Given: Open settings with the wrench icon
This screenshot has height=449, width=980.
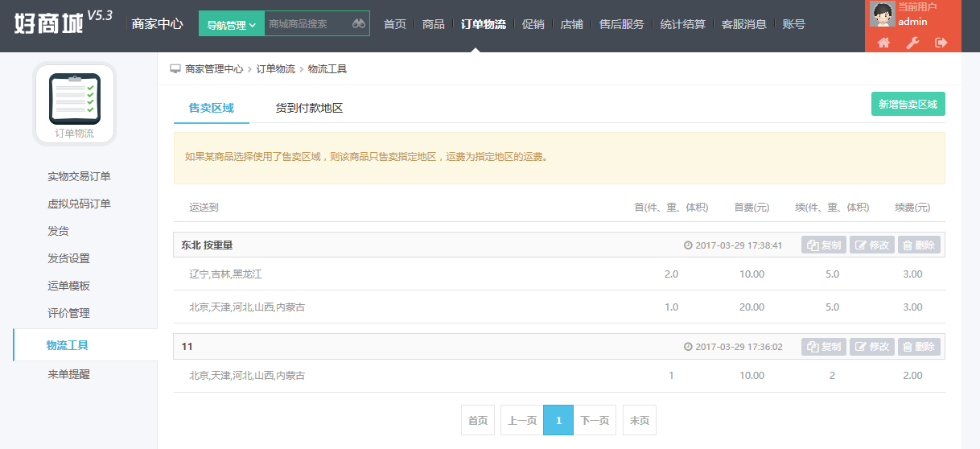Looking at the screenshot, I should click(912, 43).
